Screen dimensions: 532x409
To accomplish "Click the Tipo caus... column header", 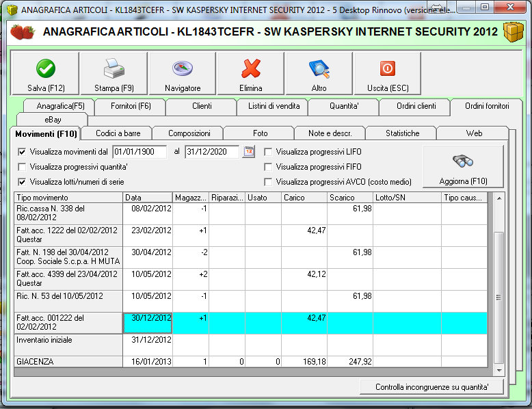I will [464, 198].
